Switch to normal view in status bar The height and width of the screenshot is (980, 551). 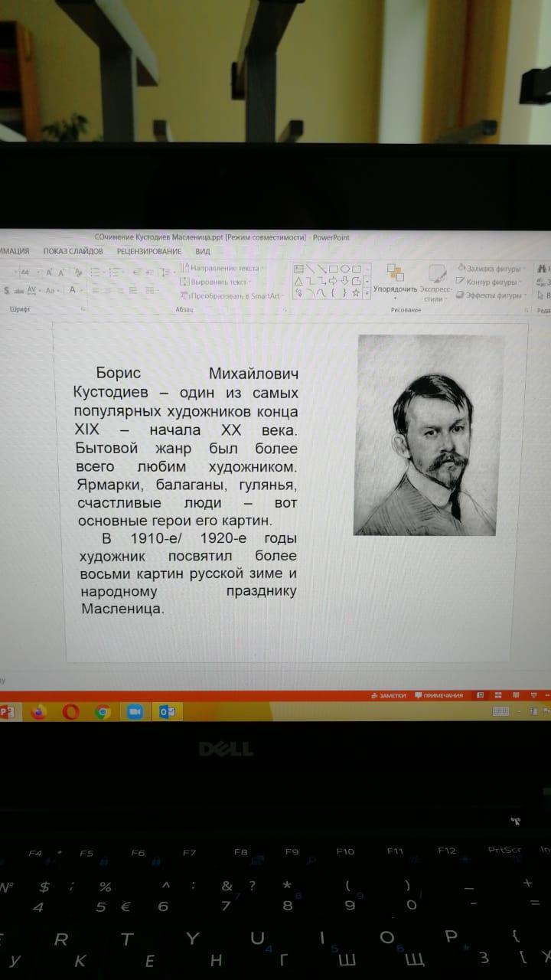click(480, 695)
